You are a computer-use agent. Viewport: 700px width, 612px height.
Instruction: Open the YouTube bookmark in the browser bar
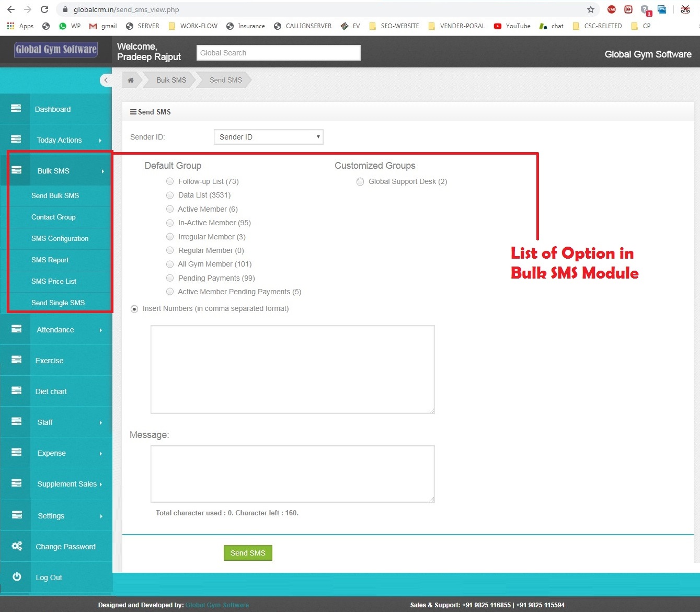pos(511,26)
